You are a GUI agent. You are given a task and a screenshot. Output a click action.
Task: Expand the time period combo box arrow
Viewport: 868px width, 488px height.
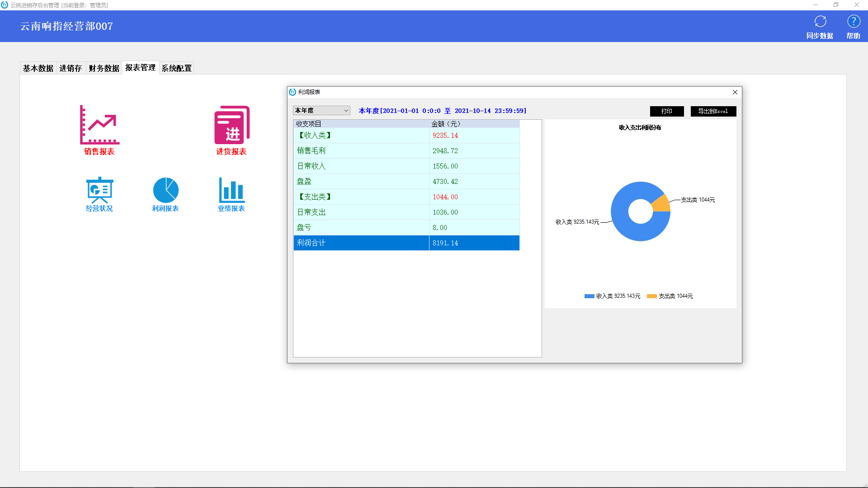pyautogui.click(x=346, y=110)
